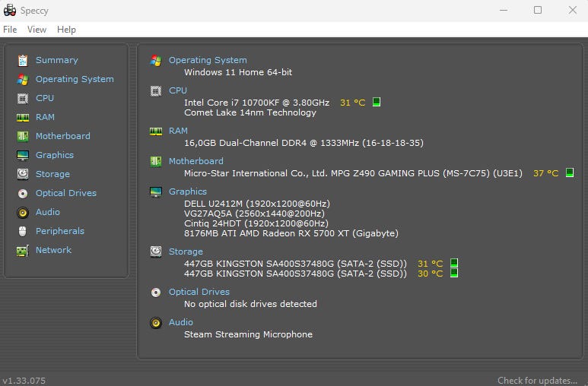Click the green temperature indicator beside motherboard 37 °C
Viewport: 588px width, 386px height.
tap(570, 172)
